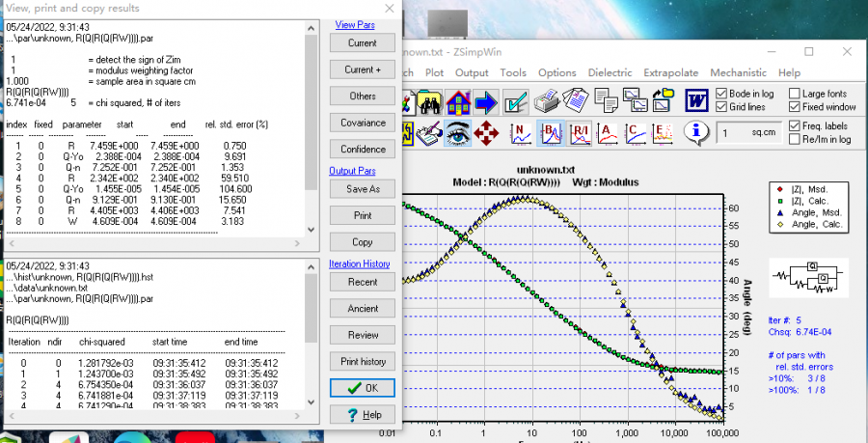Click the sample area sq.cm field

pyautogui.click(x=747, y=132)
